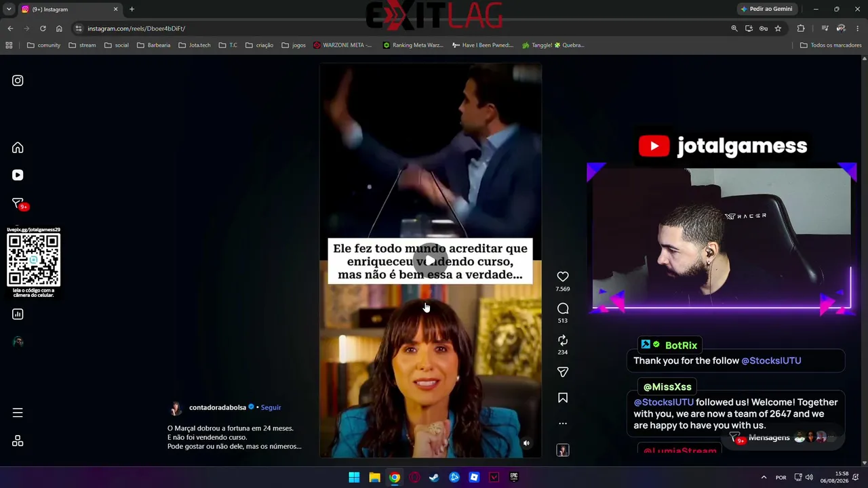Open the browser extensions puzzle icon
Viewport: 868px width, 488px height.
coord(801,28)
